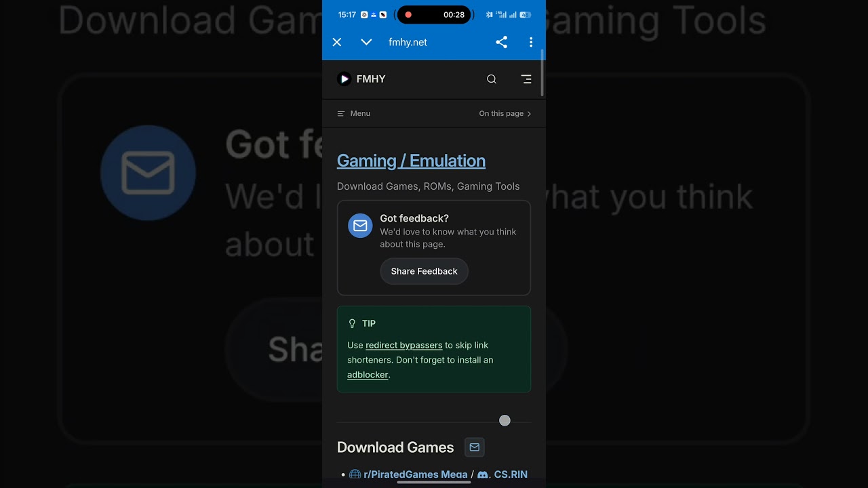Open the site search magnifier icon

point(492,79)
